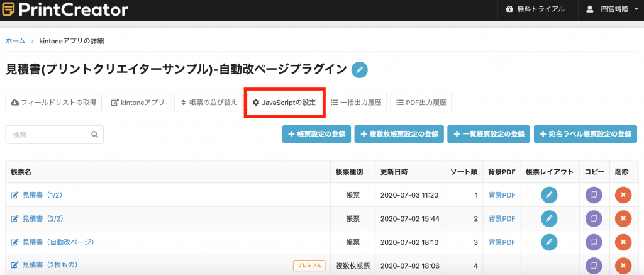Click 宛名ラベル帳票設定の登録 button
Image resolution: width=644 pixels, height=275 pixels.
point(586,134)
